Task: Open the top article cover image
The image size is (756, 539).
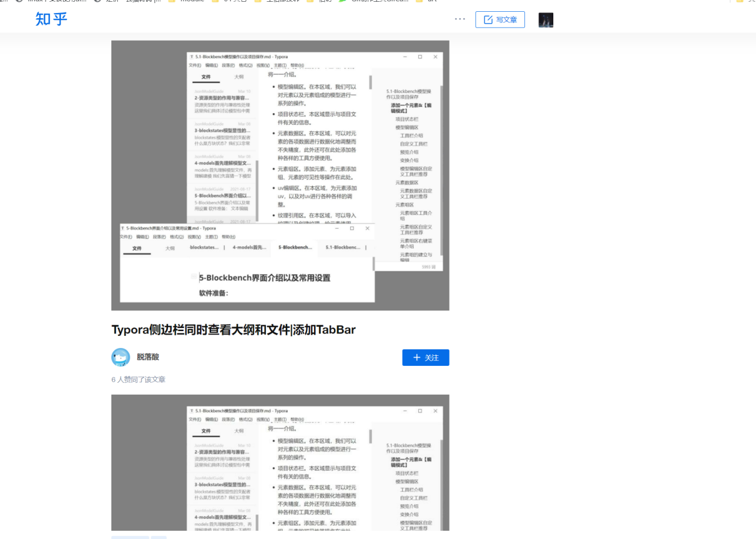Action: click(x=280, y=176)
